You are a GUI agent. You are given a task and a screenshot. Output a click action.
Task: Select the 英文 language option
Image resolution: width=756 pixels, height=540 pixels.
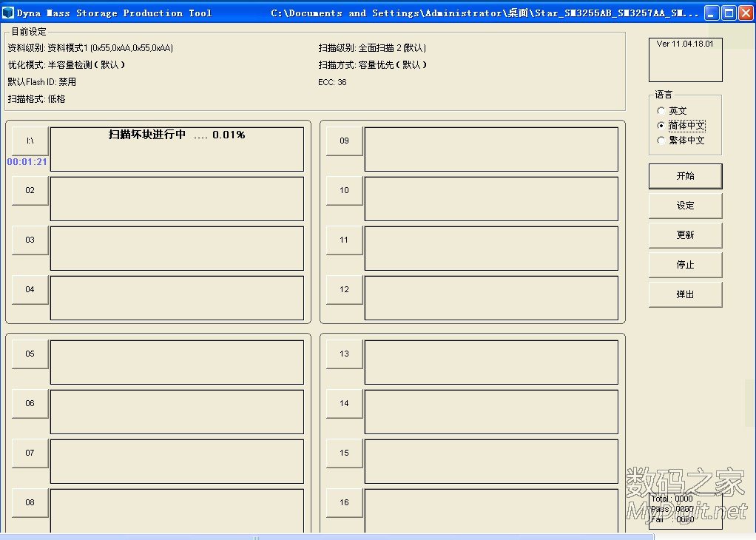672,111
